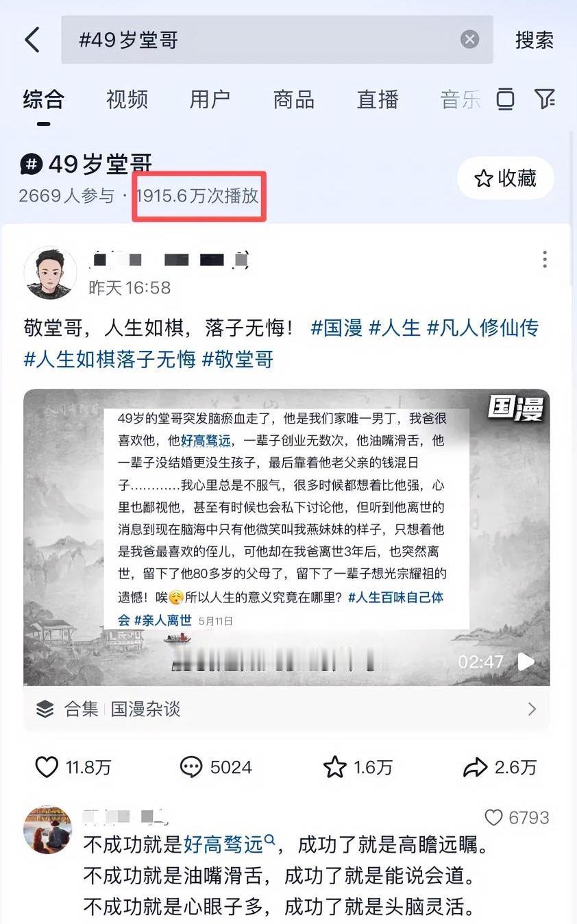The image size is (577, 924).
Task: Expand the 国漫杂谈 collection chevron
Action: click(532, 709)
